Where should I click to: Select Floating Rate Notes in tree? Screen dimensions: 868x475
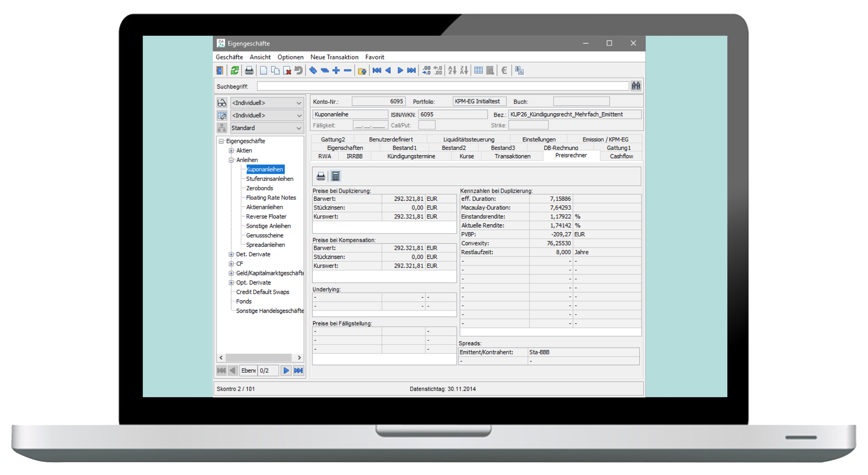click(x=271, y=198)
